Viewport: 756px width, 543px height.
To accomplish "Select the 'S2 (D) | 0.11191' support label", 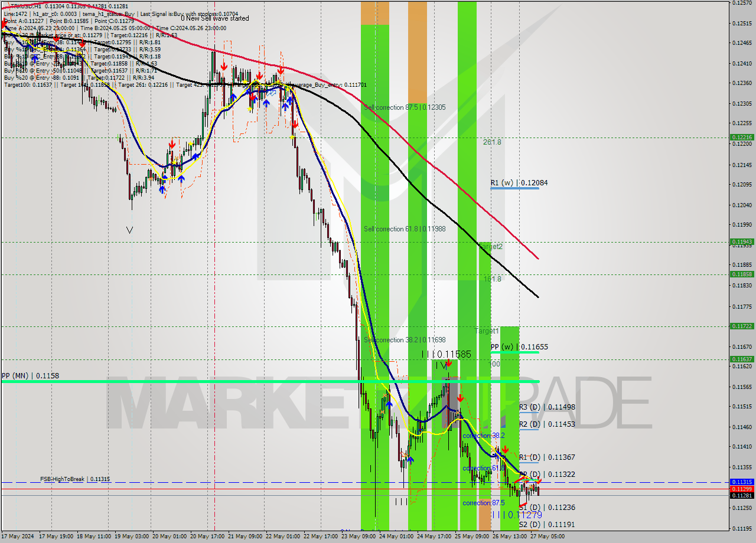I will click(547, 525).
